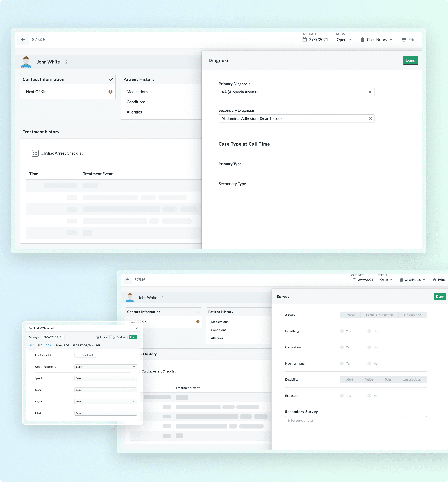
Task: Click back arrow in top case window
Action: click(23, 39)
